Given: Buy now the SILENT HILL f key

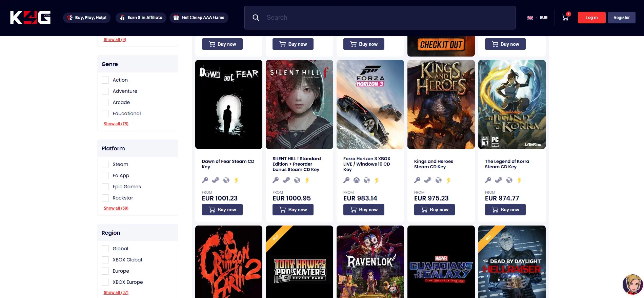Looking at the screenshot, I should [x=293, y=210].
